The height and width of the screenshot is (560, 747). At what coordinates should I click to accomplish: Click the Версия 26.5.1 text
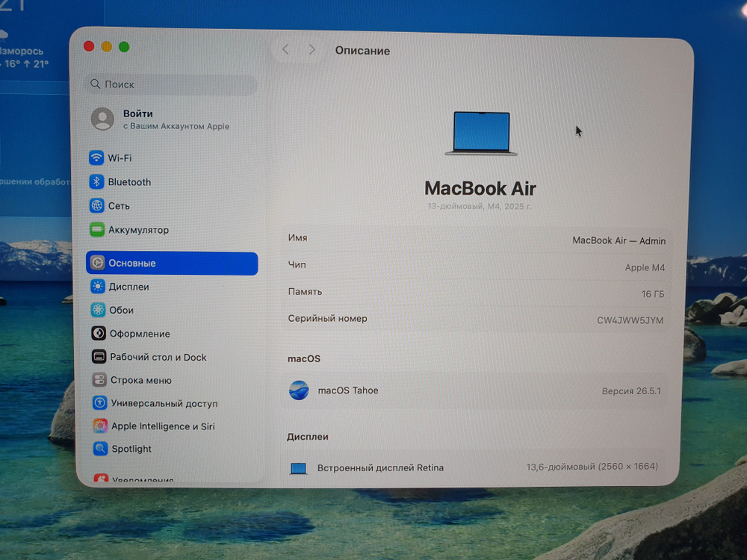point(631,391)
